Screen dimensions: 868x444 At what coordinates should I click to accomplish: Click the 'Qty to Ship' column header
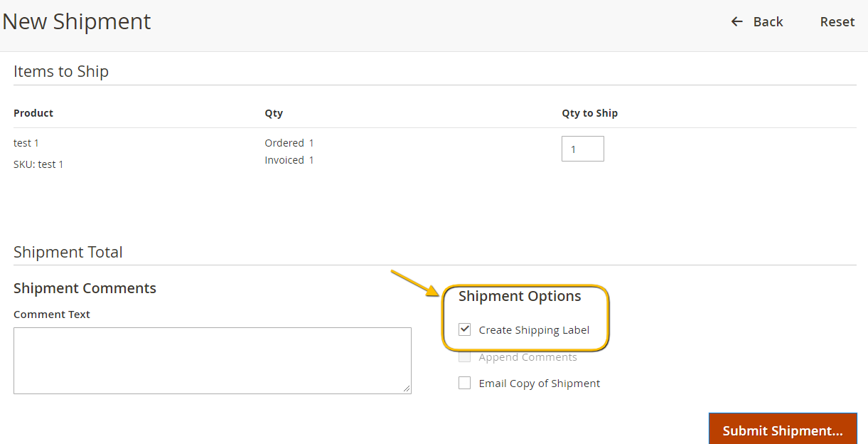(x=589, y=113)
